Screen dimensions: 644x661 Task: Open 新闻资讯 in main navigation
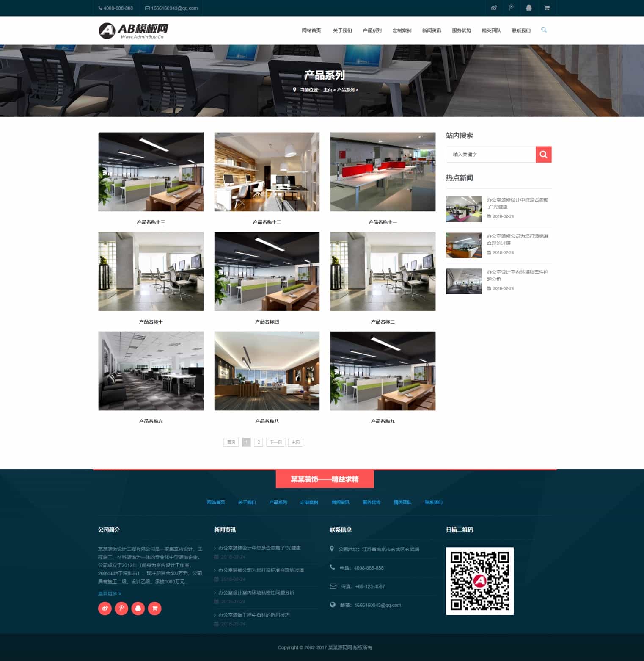point(431,30)
